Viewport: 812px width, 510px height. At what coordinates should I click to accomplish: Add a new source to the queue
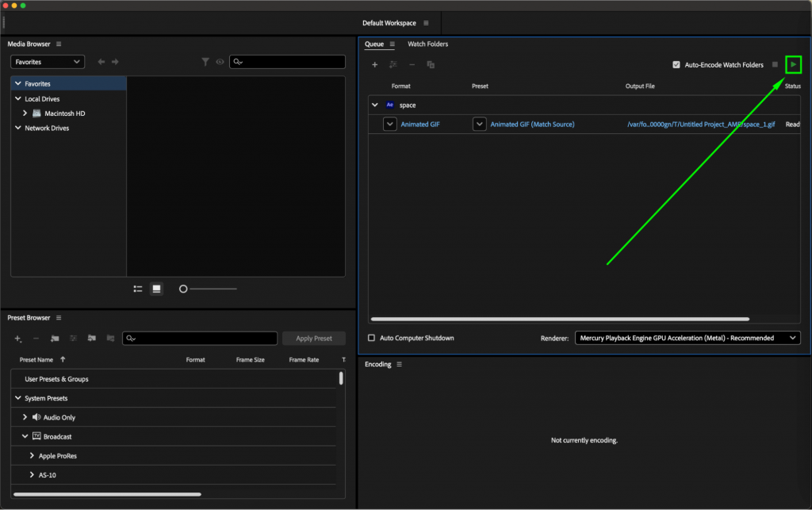coord(374,64)
